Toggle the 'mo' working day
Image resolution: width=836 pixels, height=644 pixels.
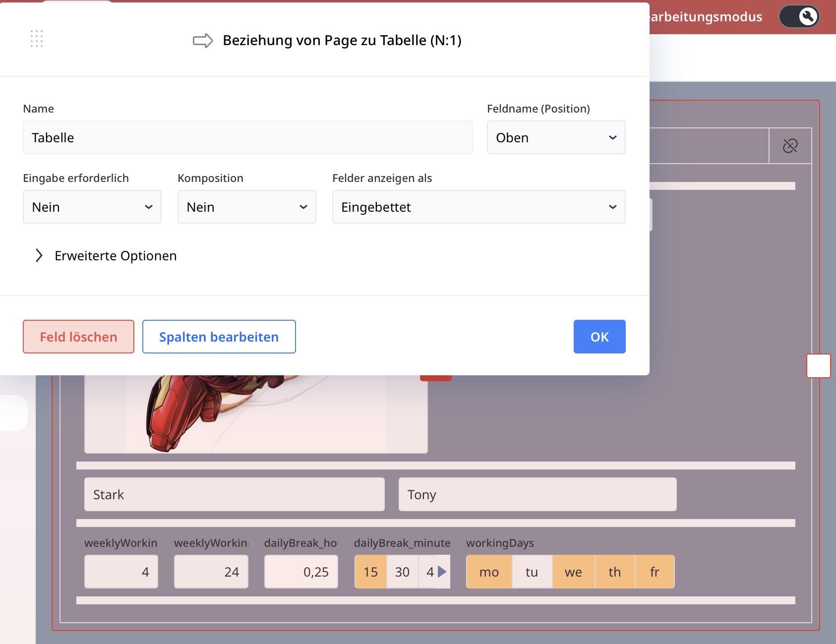(x=489, y=572)
